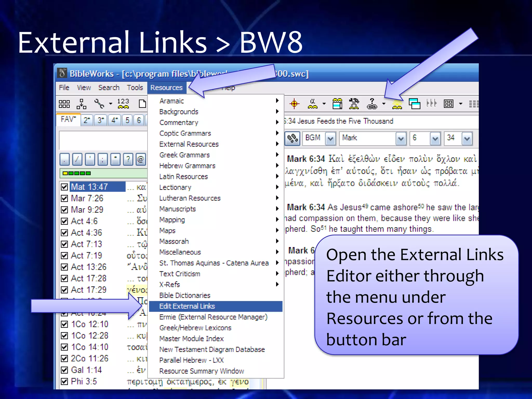The image size is (532, 399).
Task: Expand dropdown arrow beside alpha icon
Action: point(324,104)
